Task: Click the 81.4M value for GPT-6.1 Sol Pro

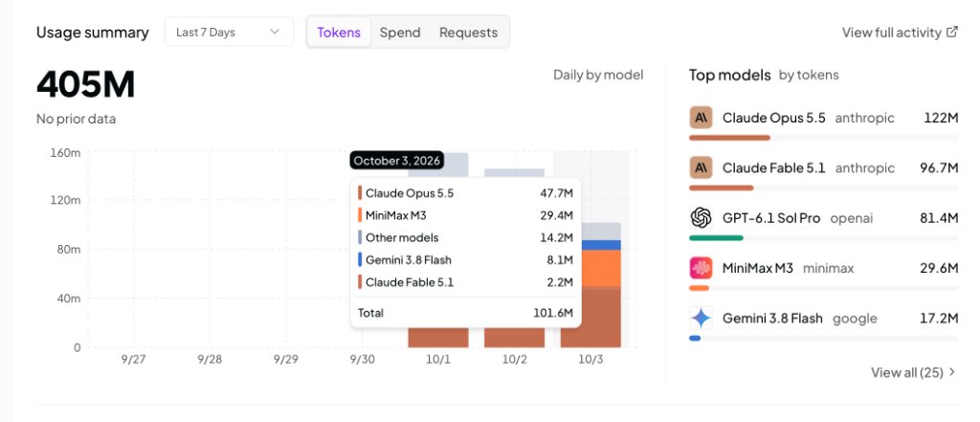Action: [x=939, y=218]
